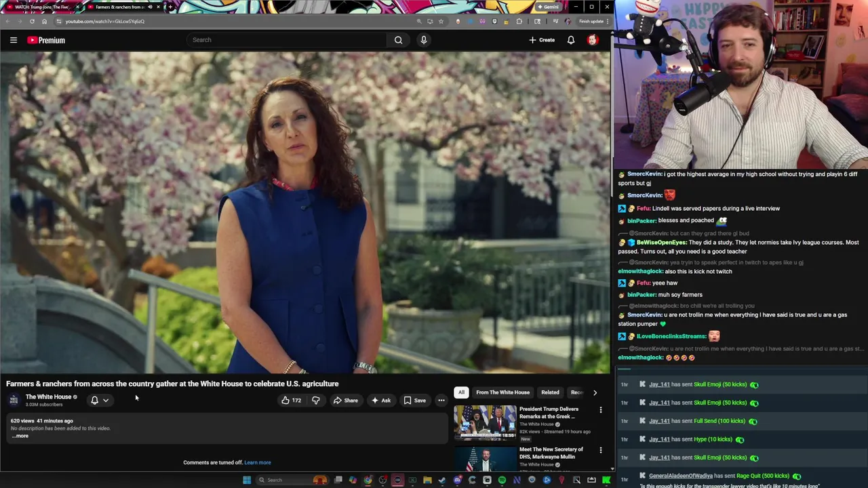
Task: Open the YouTube guide hamburger menu
Action: 13,40
